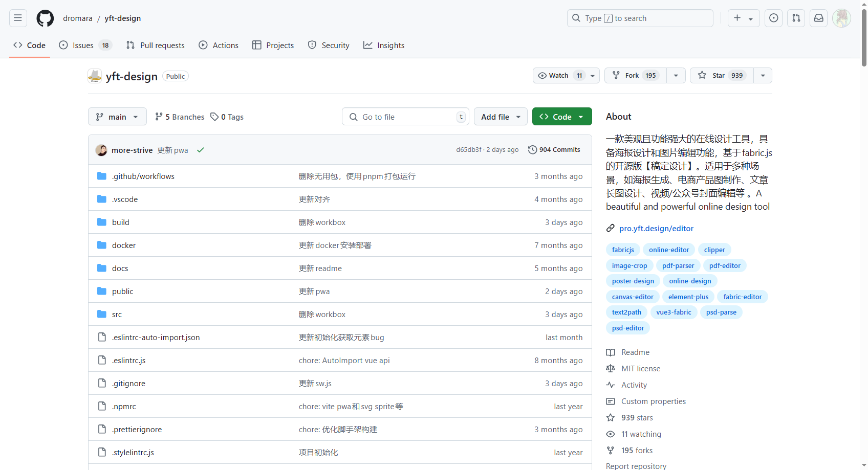Open the Projects tab

pos(273,45)
